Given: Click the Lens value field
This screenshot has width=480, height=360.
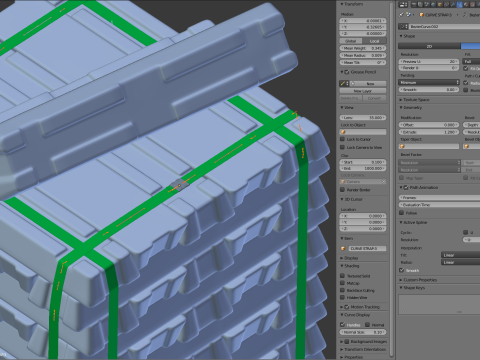Looking at the screenshot, I should 363,118.
